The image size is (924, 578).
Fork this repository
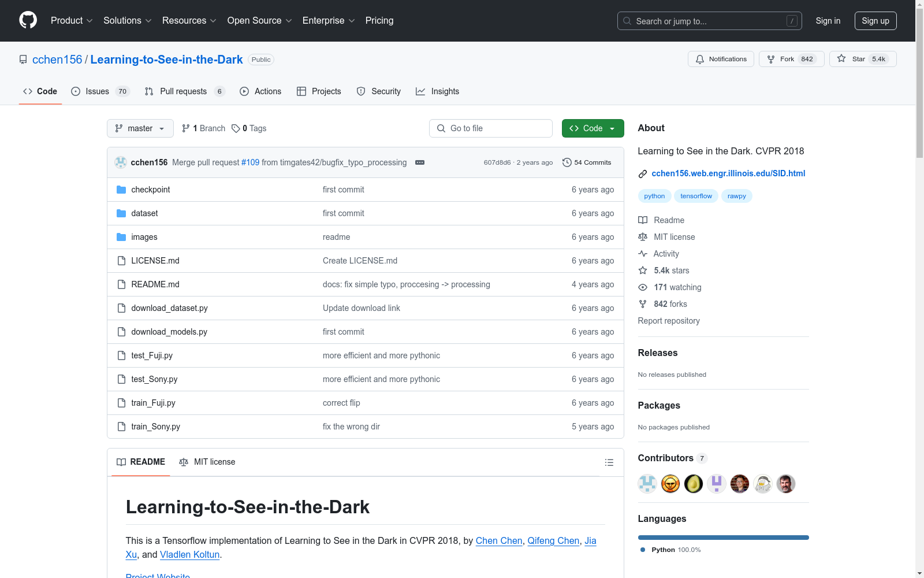coord(791,59)
